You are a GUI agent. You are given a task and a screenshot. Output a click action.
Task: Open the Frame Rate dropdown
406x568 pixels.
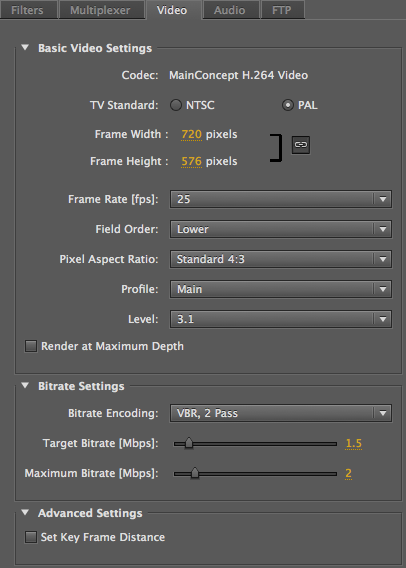[281, 199]
